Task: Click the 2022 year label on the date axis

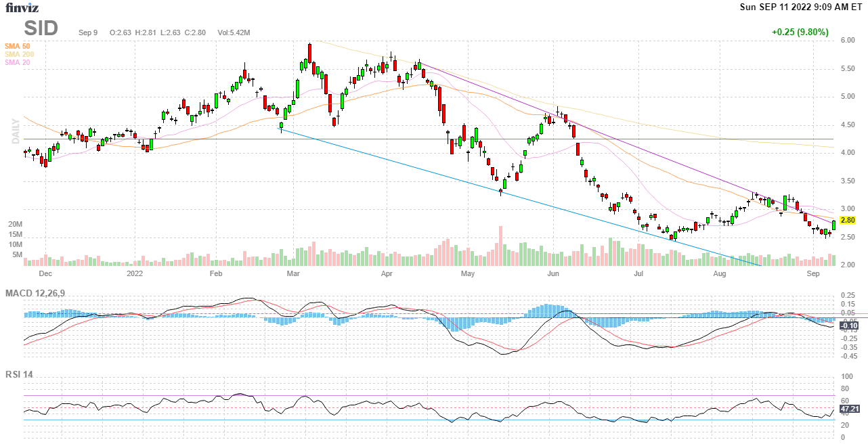Action: [x=135, y=274]
